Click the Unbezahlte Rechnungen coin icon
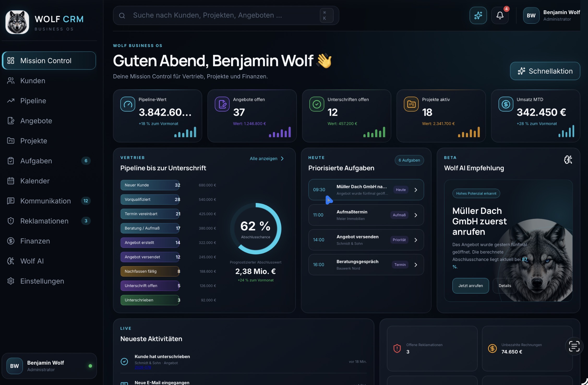This screenshot has width=588, height=385. tap(492, 348)
